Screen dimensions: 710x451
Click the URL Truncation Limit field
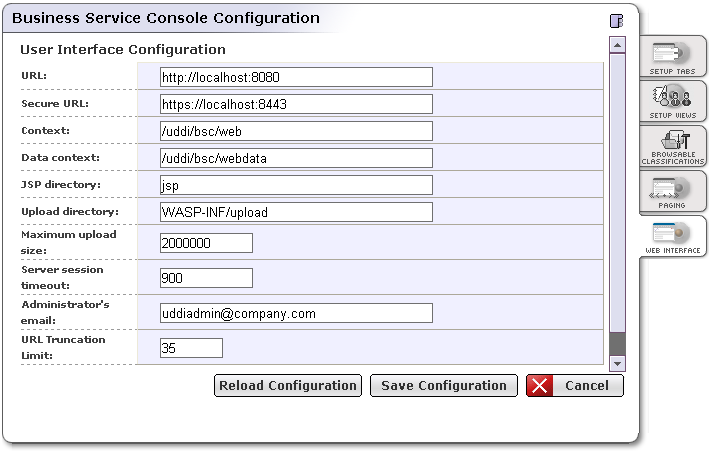click(x=191, y=348)
